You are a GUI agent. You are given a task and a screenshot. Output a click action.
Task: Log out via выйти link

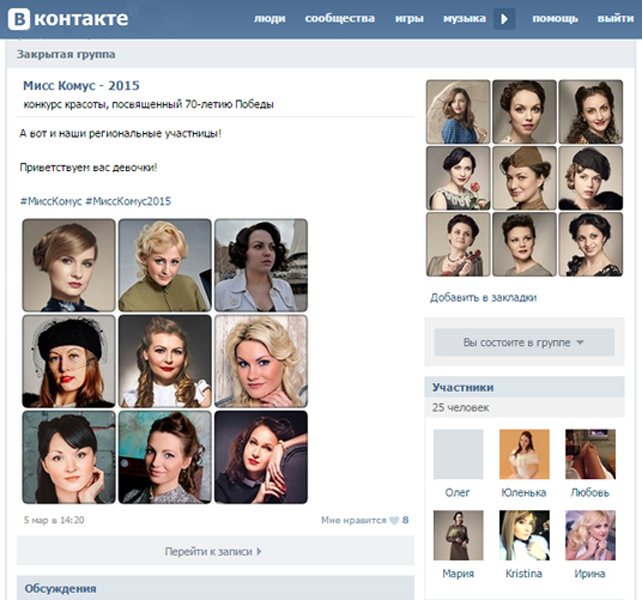tap(616, 18)
